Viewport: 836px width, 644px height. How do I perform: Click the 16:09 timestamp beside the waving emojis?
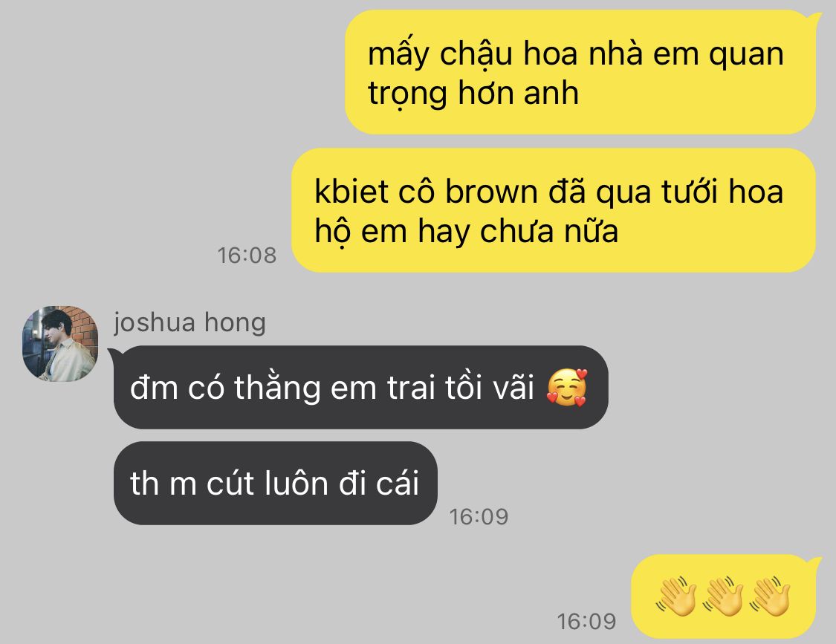(x=586, y=622)
